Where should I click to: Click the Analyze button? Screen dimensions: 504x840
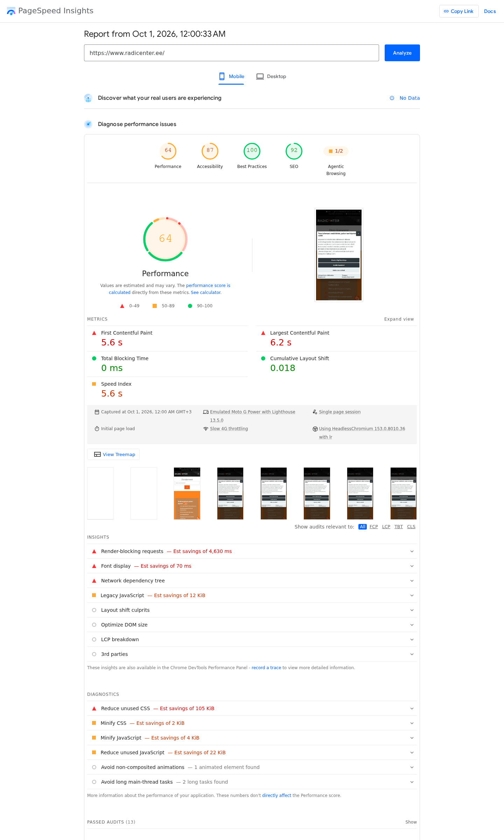402,53
